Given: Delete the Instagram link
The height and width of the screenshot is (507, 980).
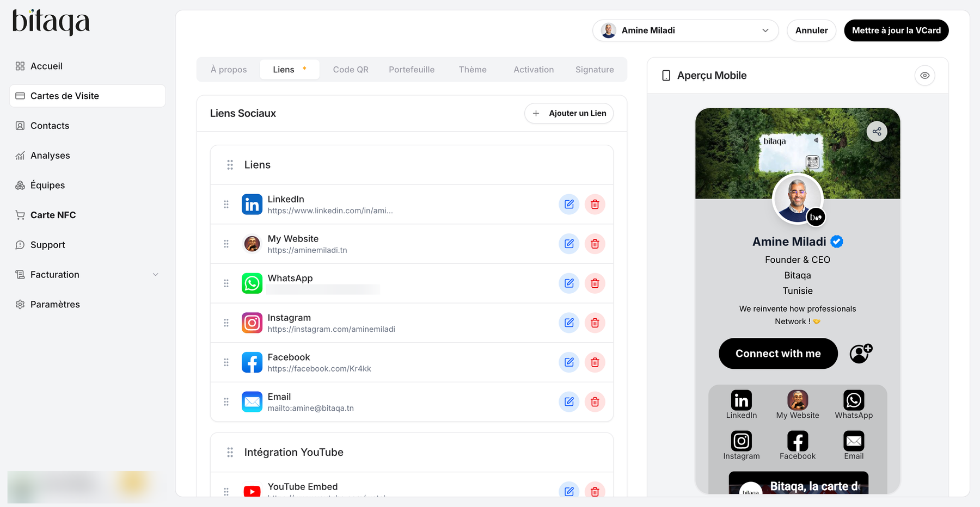Looking at the screenshot, I should tap(595, 323).
